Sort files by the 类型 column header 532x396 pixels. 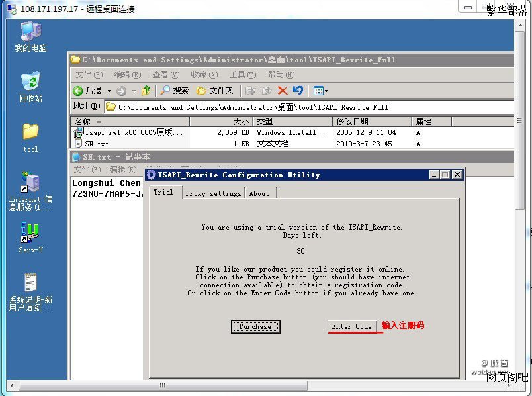(293, 121)
